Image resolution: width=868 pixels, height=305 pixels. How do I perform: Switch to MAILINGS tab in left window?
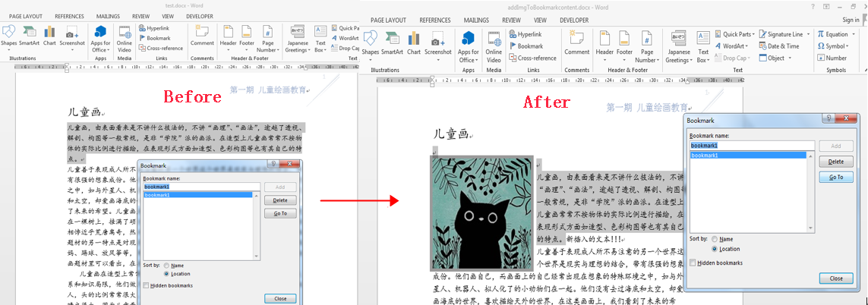108,17
